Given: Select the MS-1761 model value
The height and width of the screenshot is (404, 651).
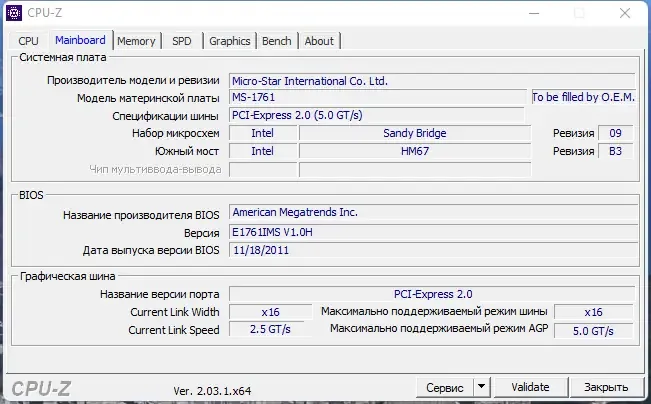Looking at the screenshot, I should coord(378,98).
